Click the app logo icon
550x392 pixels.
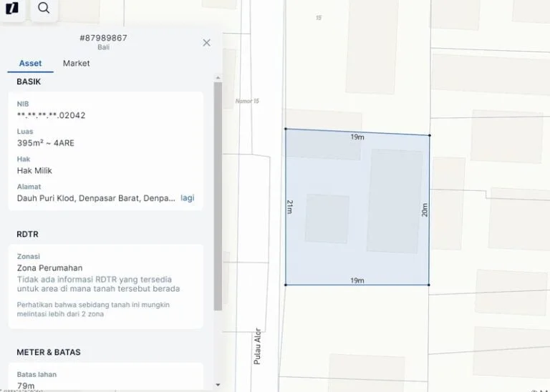point(12,8)
